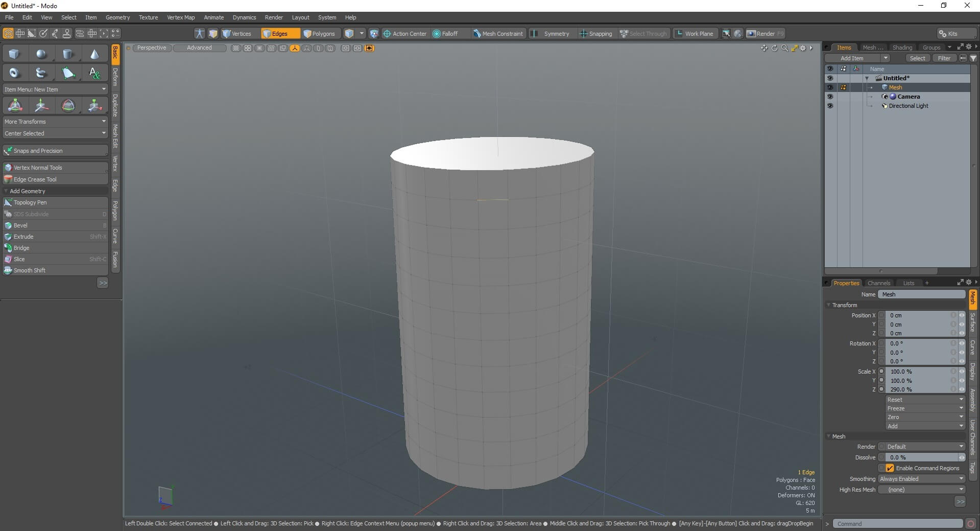Select the Text primitive tool
This screenshot has height=531, width=980.
pyautogui.click(x=94, y=73)
